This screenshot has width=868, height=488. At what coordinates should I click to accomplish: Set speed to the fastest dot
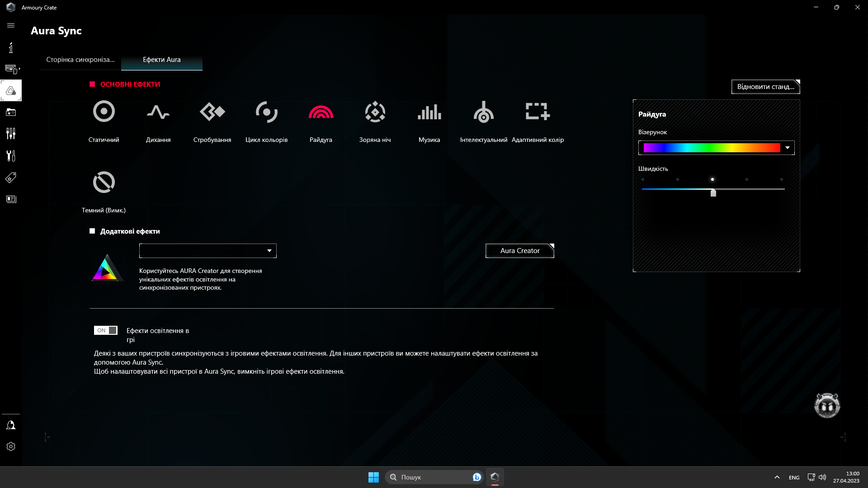782,179
